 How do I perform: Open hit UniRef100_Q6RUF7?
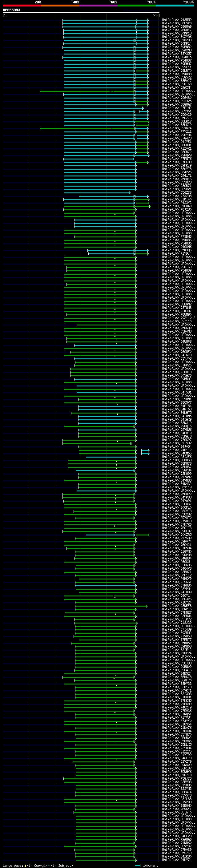pos(177,30)
